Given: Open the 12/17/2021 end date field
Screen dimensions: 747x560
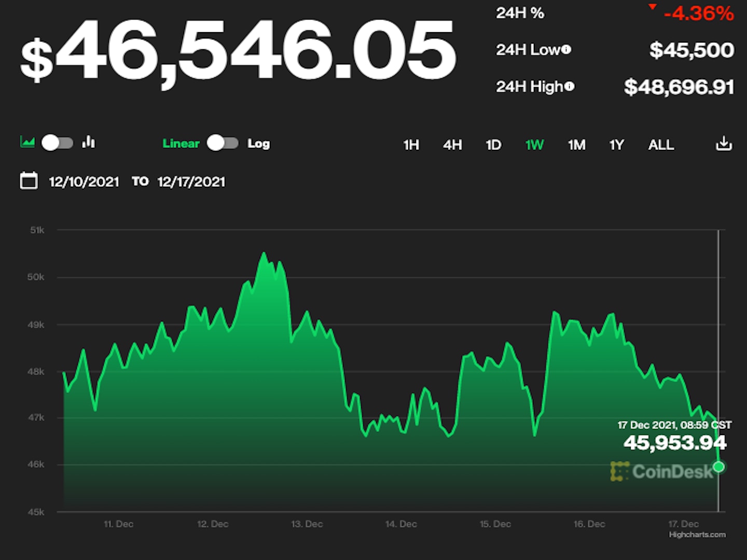Looking at the screenshot, I should [x=191, y=182].
